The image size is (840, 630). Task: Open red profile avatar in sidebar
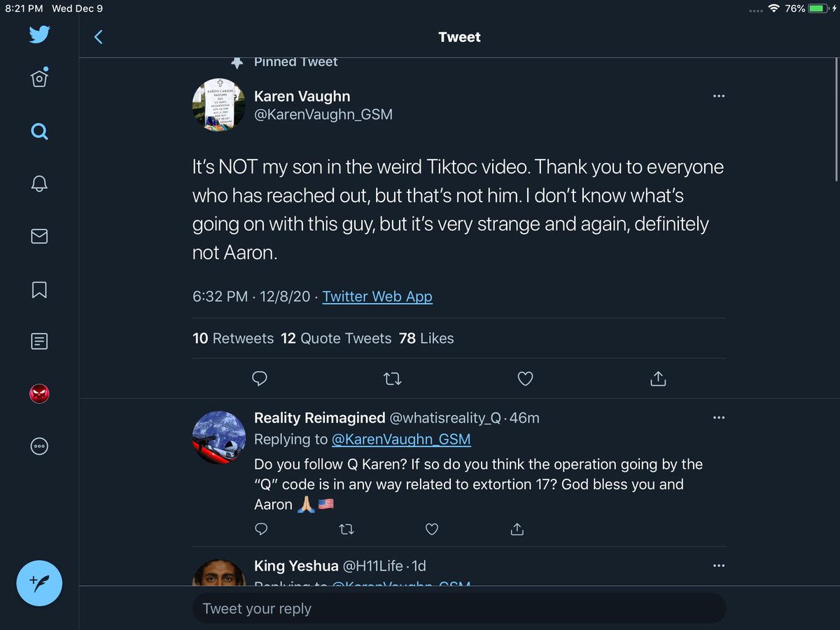(x=39, y=394)
